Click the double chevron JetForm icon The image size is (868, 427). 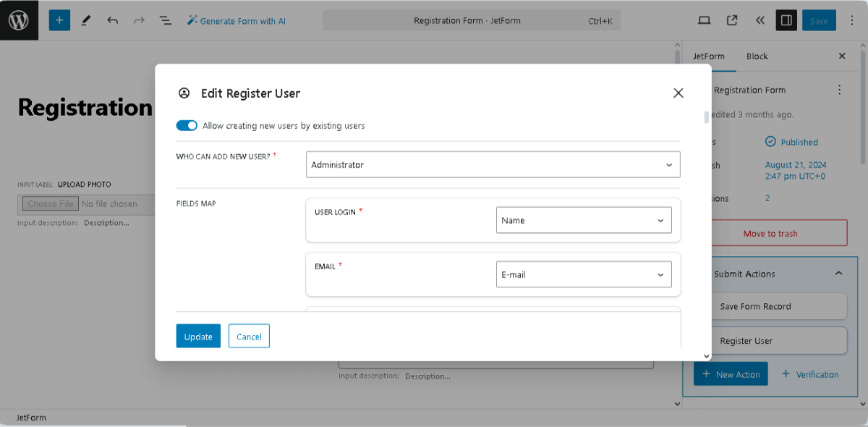[759, 20]
